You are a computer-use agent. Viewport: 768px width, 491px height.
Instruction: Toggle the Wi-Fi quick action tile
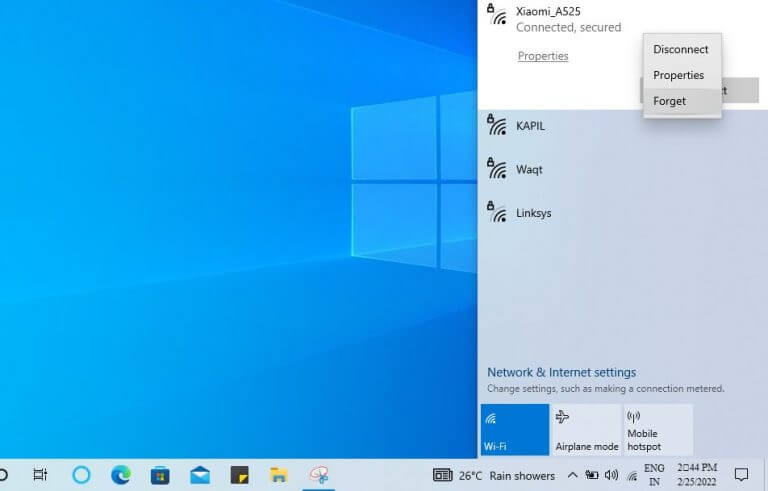click(x=515, y=430)
